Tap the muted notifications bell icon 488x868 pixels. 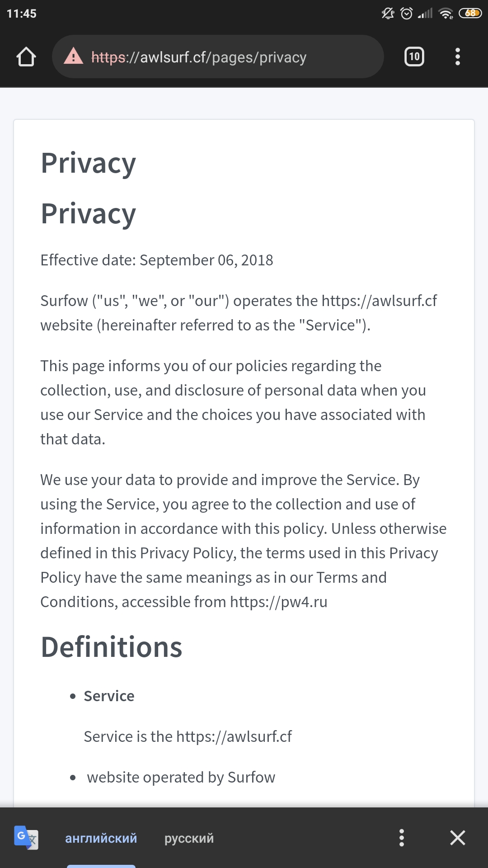(388, 14)
